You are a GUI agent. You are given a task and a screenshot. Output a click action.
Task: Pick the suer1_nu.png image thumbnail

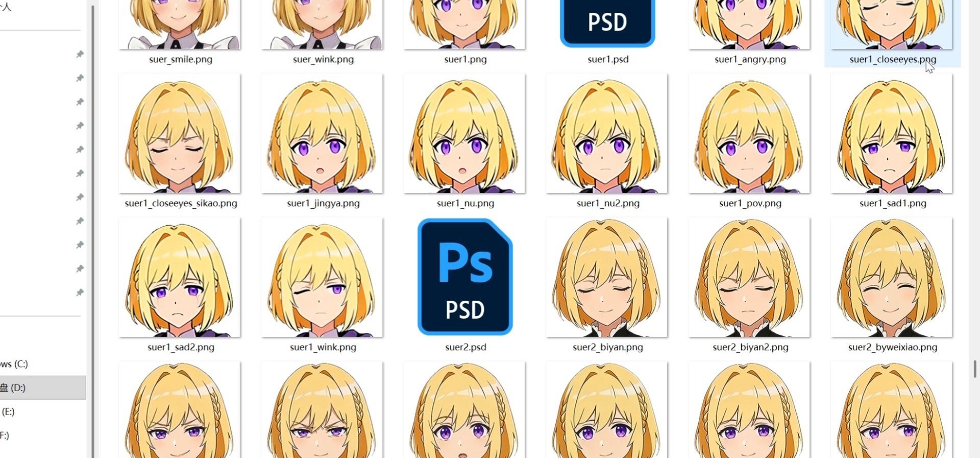pos(464,134)
